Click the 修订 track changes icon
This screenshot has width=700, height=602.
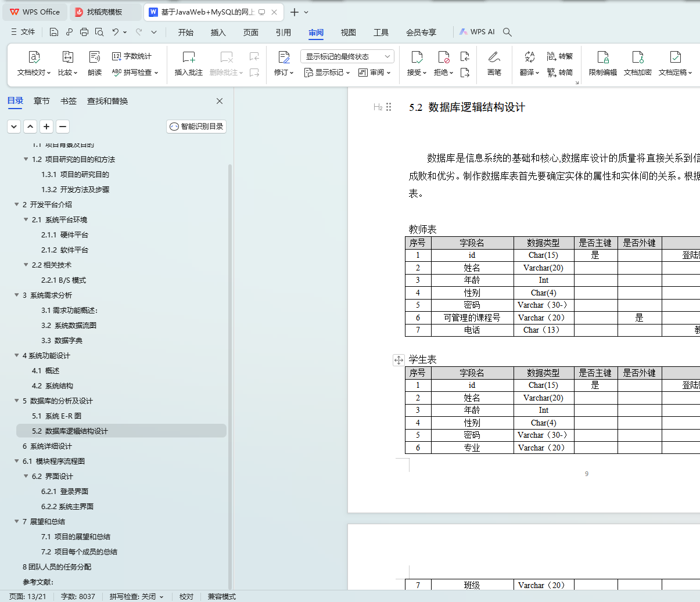coord(283,57)
